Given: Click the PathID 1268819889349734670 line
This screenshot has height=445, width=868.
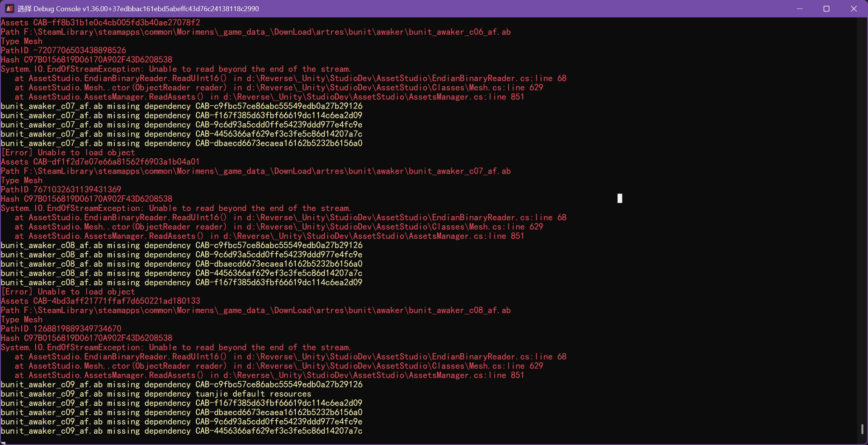Looking at the screenshot, I should click(61, 329).
